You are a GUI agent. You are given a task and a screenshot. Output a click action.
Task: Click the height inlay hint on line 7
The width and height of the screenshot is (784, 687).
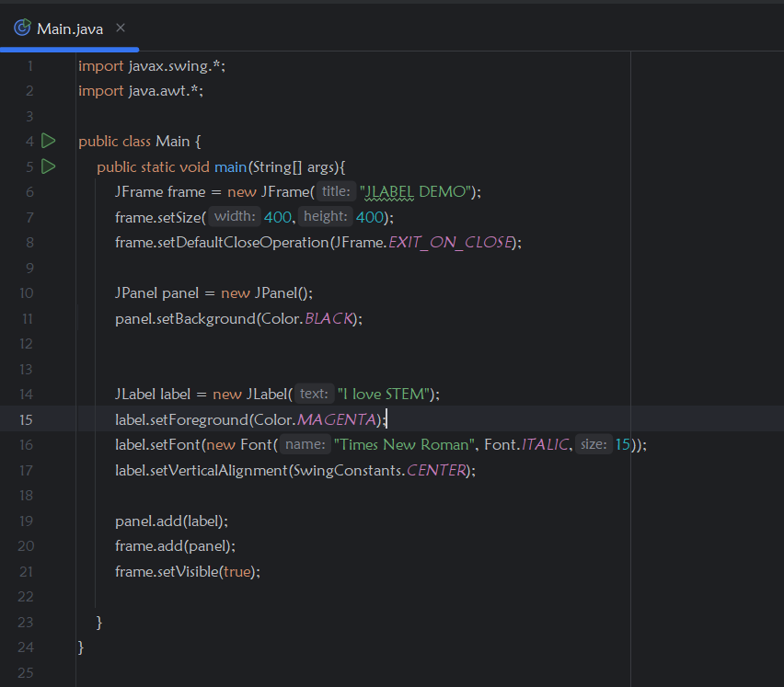(325, 216)
